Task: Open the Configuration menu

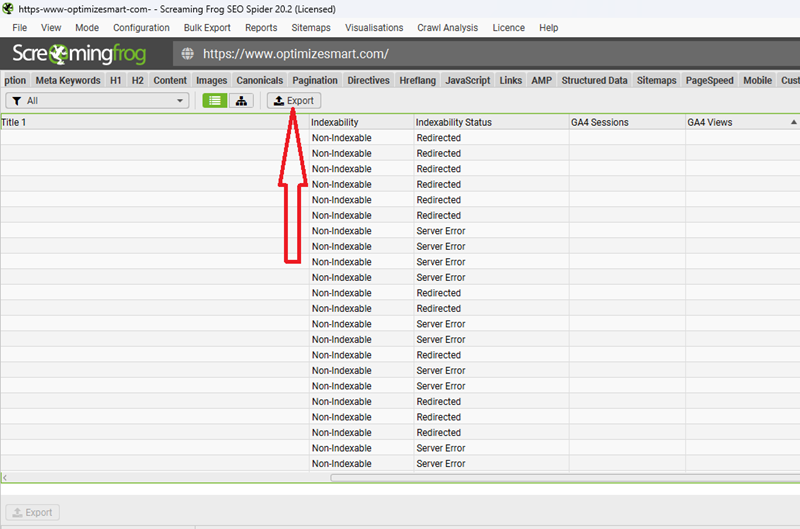Action: (141, 28)
